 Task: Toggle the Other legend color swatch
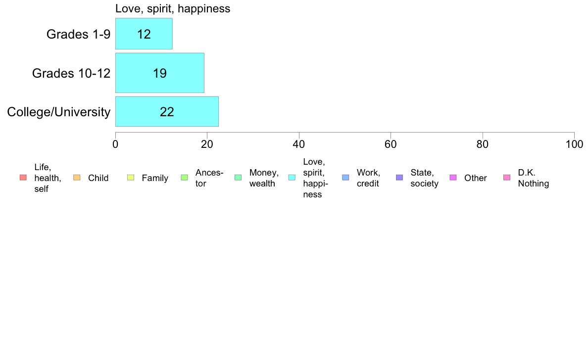(x=453, y=178)
